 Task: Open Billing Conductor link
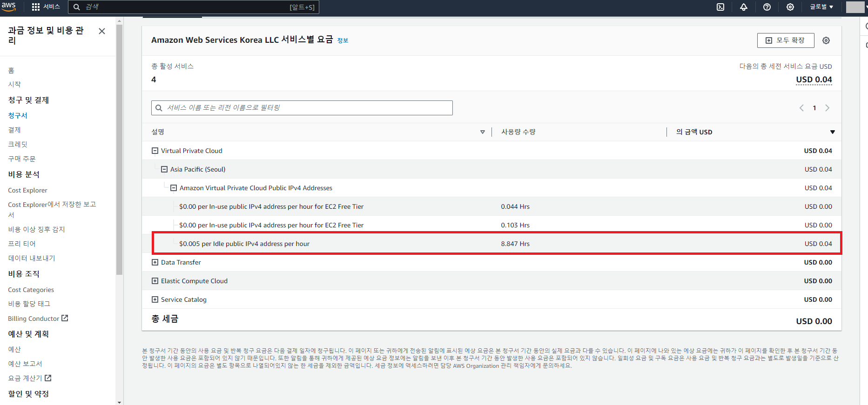tap(34, 319)
